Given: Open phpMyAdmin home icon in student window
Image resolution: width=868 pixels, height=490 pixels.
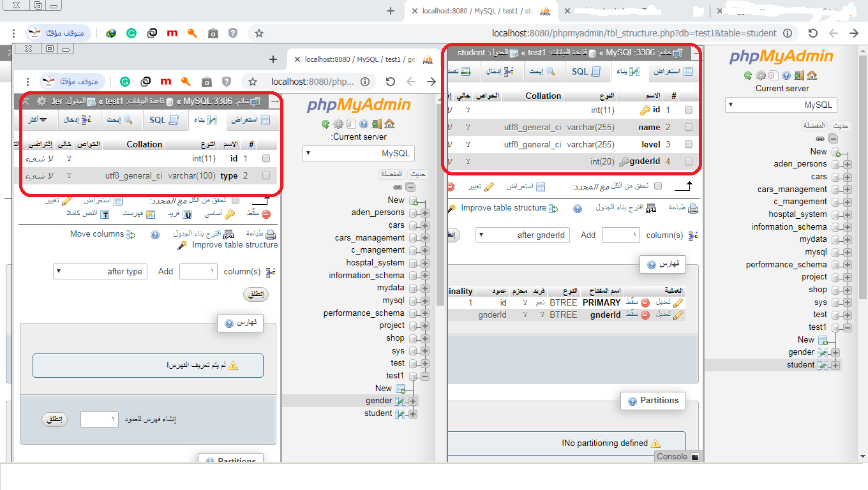Looking at the screenshot, I should pos(812,75).
